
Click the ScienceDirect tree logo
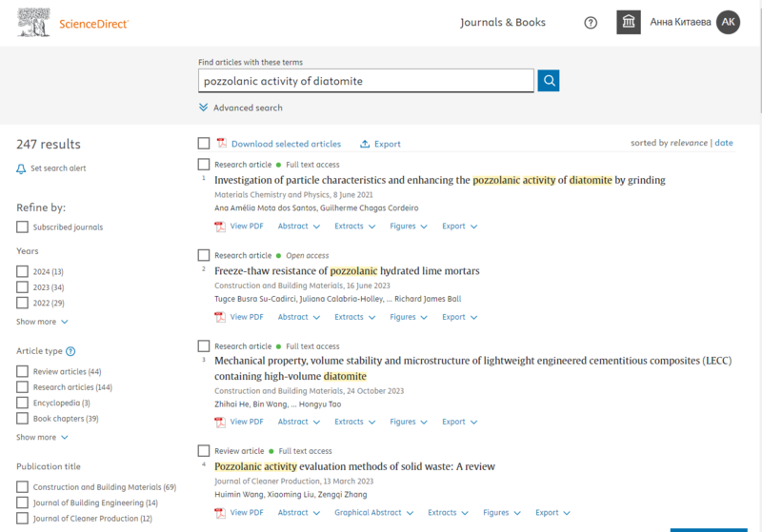[33, 22]
